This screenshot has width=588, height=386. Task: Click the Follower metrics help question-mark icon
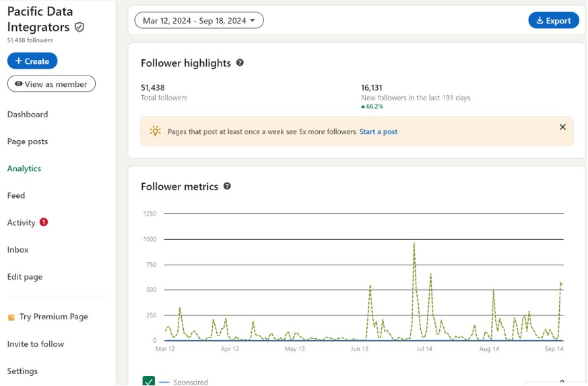coord(227,186)
